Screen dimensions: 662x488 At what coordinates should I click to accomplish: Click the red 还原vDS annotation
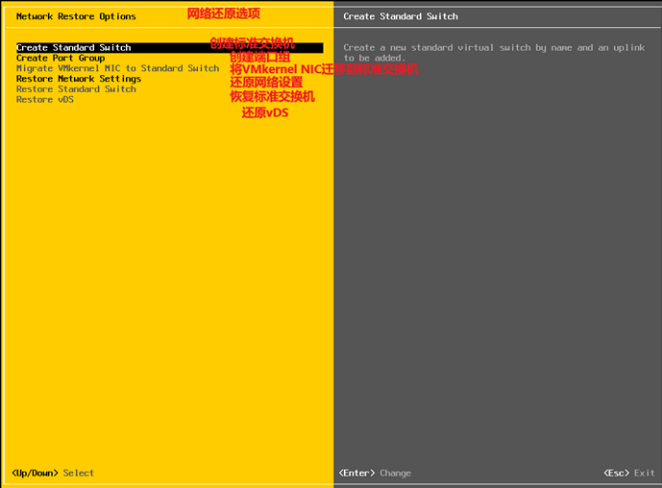pyautogui.click(x=265, y=113)
